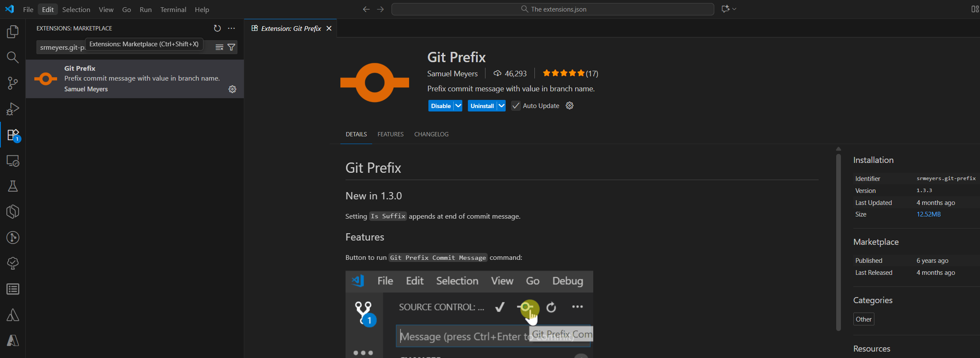Image resolution: width=980 pixels, height=358 pixels.
Task: Click the five-star rating (17)
Action: tap(570, 73)
